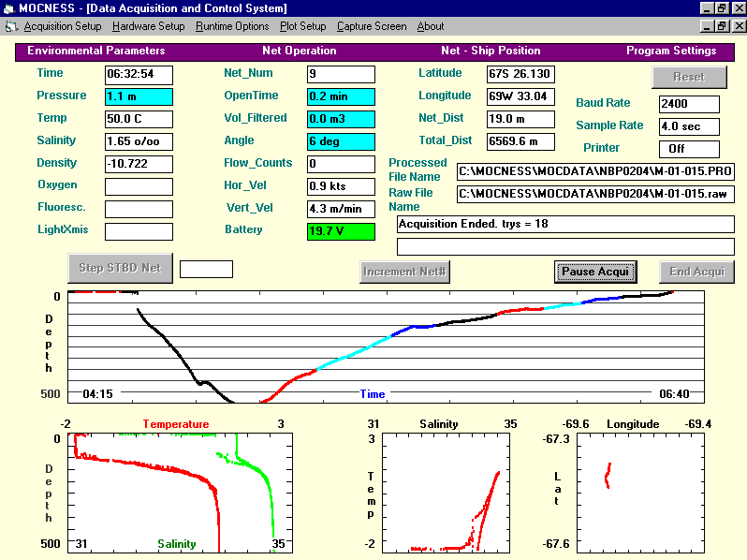Screen dimensions: 747x560
Task: Click the Total_Dist field showing 6569.6 m
Action: [x=520, y=141]
